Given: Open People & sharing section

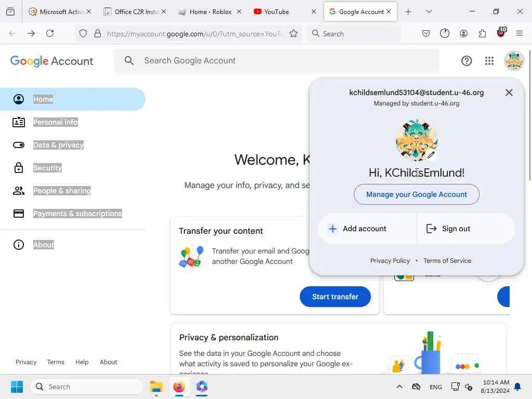Looking at the screenshot, I should [73, 191].
